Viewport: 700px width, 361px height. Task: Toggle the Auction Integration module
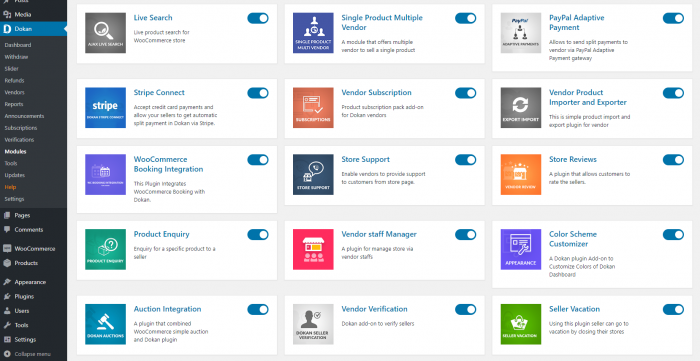(x=258, y=310)
